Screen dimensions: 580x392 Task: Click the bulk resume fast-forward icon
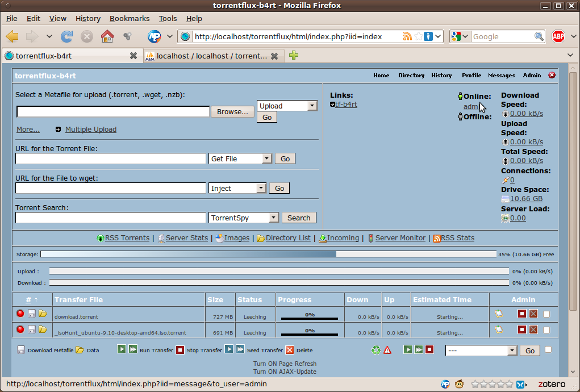tap(418, 349)
